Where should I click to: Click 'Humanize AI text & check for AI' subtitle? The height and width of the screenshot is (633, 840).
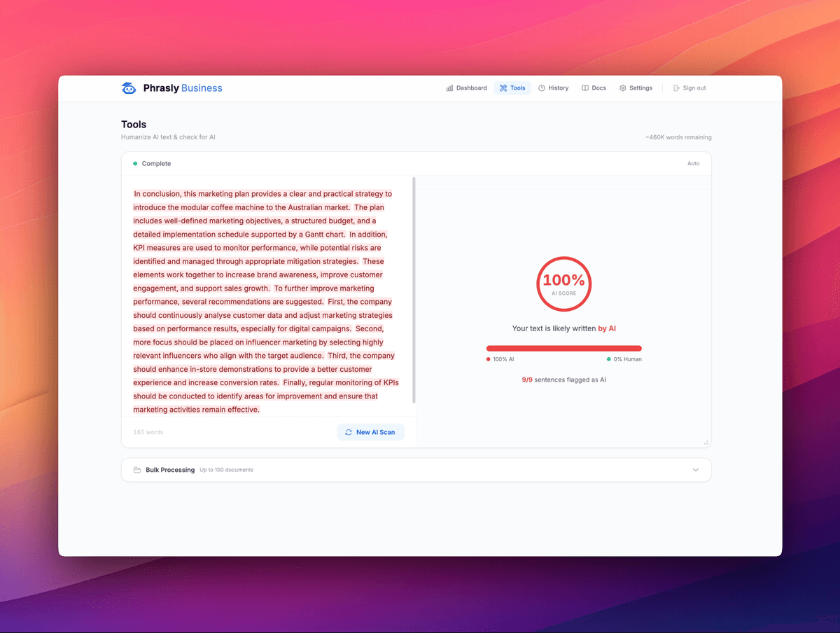coord(168,137)
